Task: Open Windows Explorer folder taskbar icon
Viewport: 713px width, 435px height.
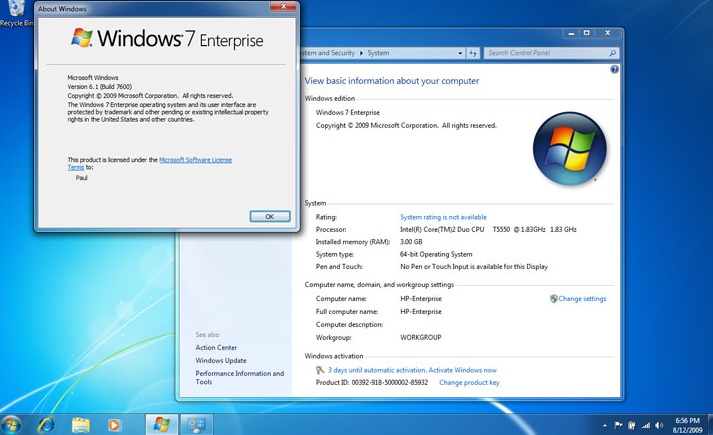Action: (x=81, y=425)
